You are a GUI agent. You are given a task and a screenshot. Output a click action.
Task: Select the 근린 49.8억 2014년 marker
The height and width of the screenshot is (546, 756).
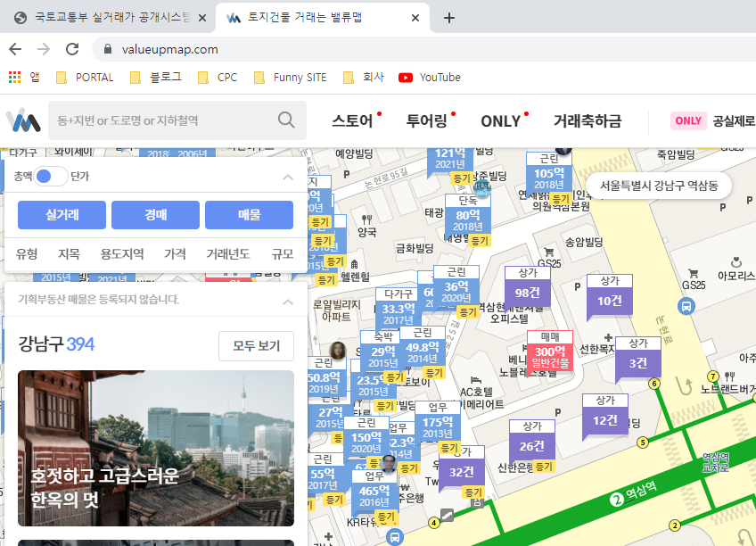[x=423, y=346]
